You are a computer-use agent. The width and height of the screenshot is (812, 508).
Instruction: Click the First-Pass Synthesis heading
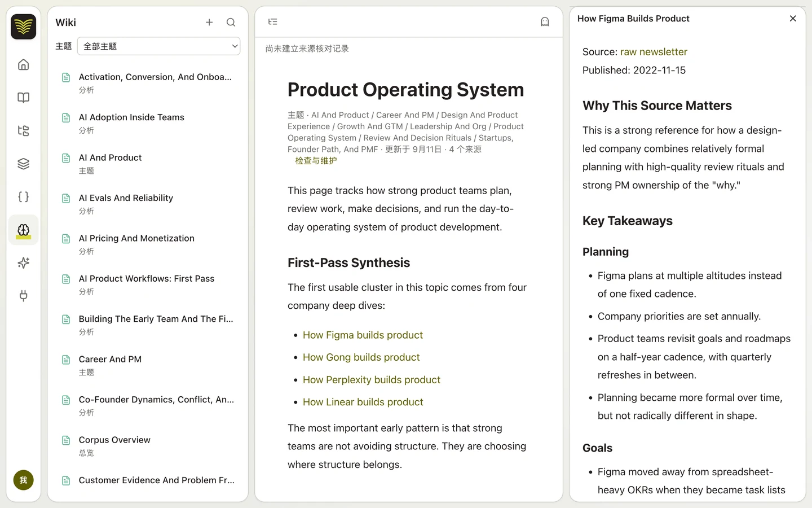(348, 263)
